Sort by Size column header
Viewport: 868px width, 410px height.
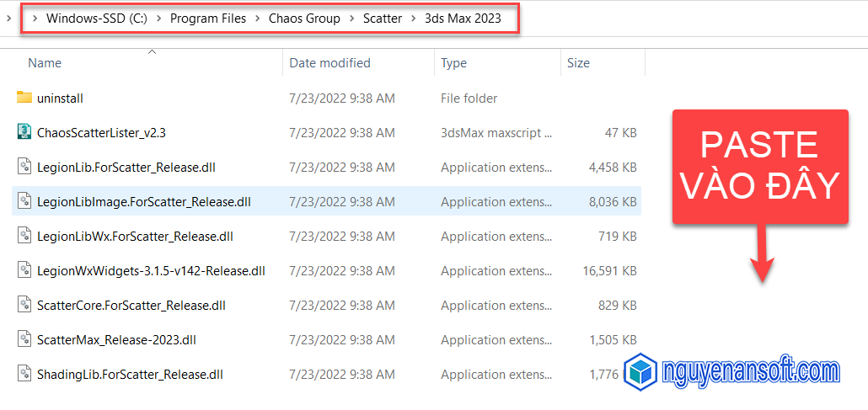click(x=578, y=63)
